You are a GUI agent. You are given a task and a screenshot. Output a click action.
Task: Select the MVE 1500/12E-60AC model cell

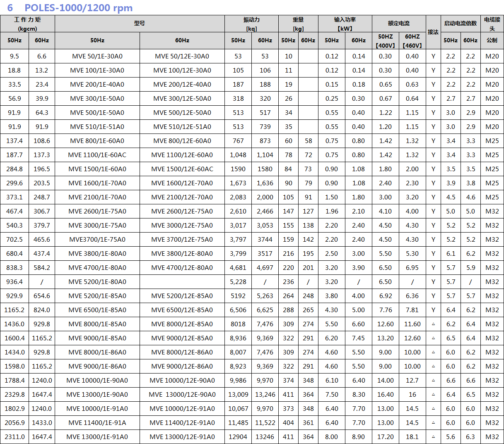coord(182,169)
